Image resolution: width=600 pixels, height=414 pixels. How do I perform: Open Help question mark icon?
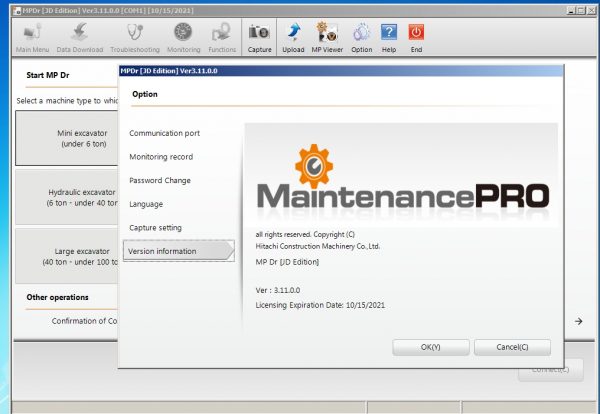click(x=389, y=37)
